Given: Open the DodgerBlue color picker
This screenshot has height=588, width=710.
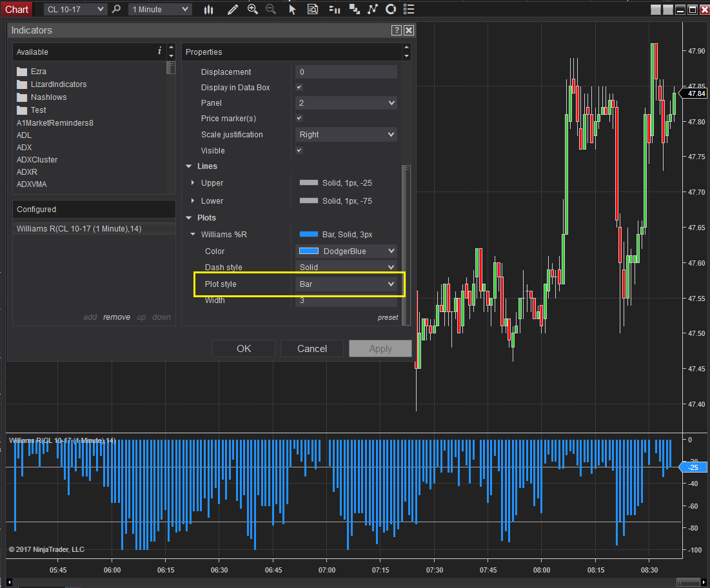Looking at the screenshot, I should pyautogui.click(x=346, y=251).
